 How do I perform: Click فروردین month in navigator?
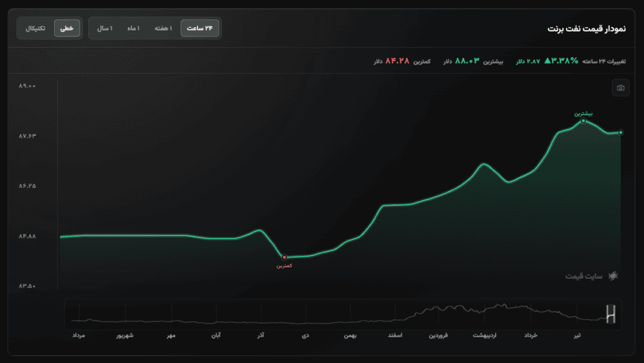438,335
